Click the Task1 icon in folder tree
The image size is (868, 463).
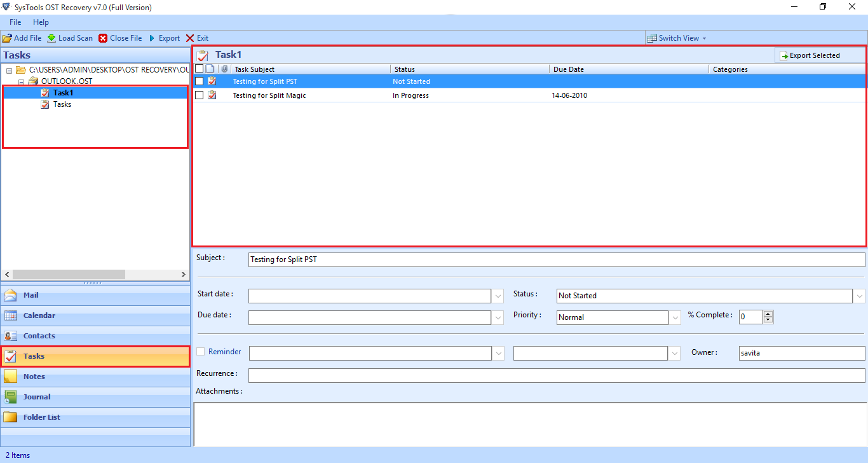point(45,93)
